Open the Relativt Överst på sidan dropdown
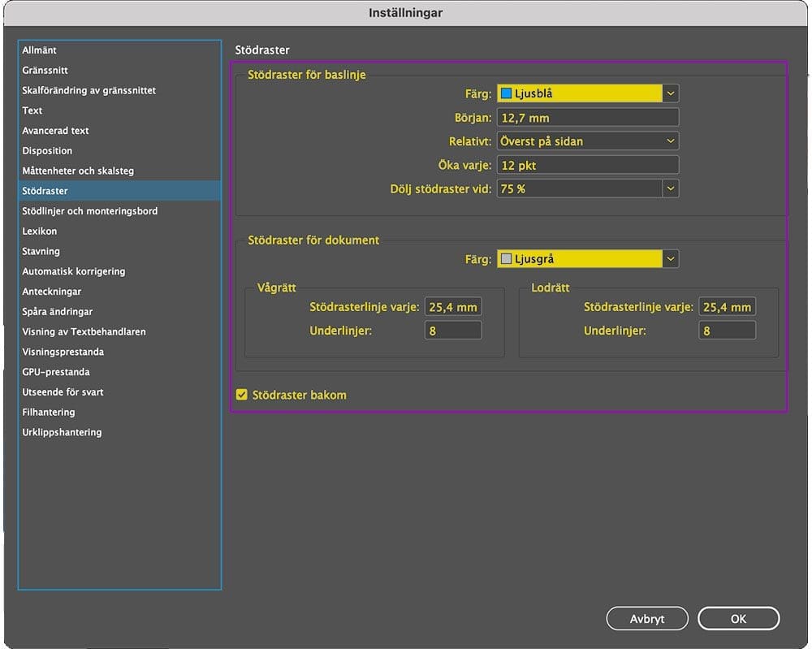812x649 pixels. coord(588,141)
